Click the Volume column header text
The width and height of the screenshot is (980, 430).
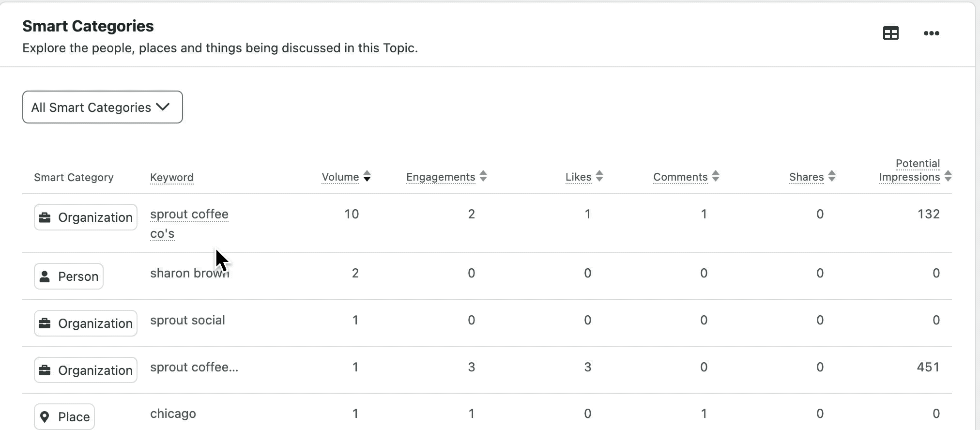tap(340, 177)
